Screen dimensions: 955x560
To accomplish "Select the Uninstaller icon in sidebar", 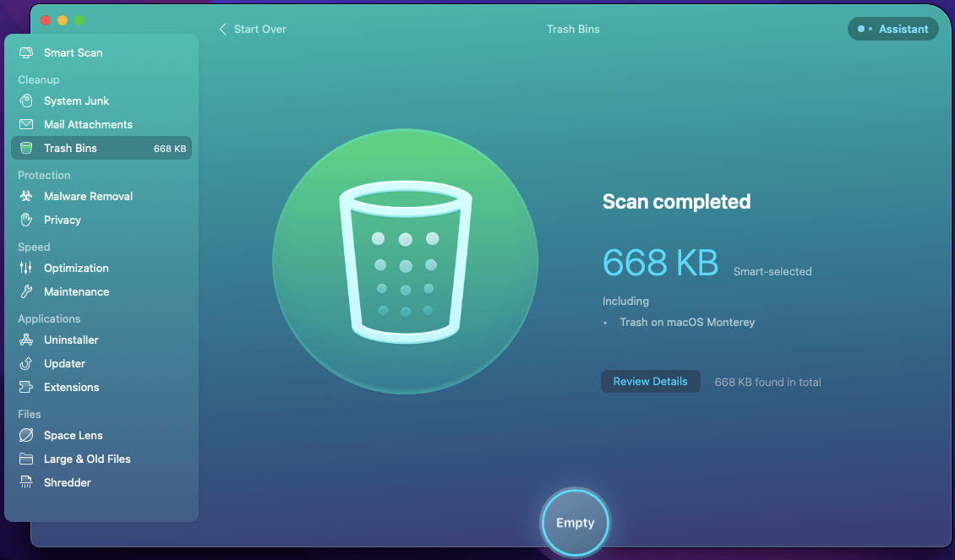I will pyautogui.click(x=26, y=340).
